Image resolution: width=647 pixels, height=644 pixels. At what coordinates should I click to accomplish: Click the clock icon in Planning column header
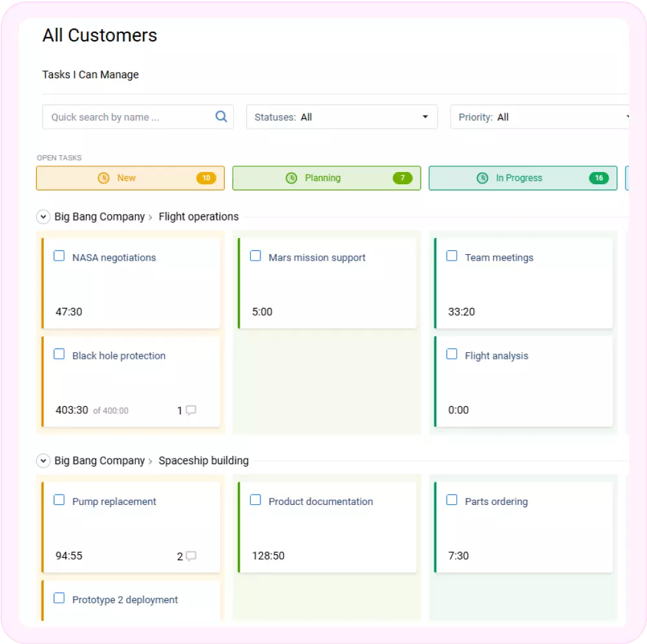(x=292, y=178)
